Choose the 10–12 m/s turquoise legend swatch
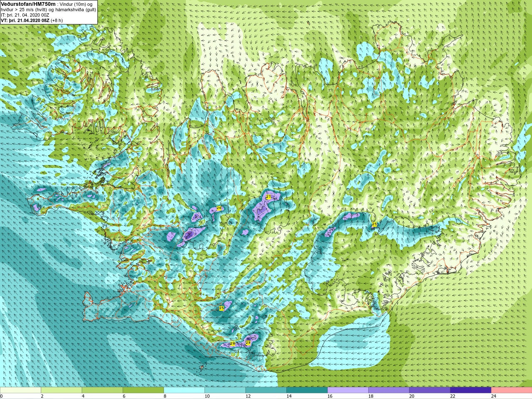Screen dimensions: 532x399 pos(225,390)
